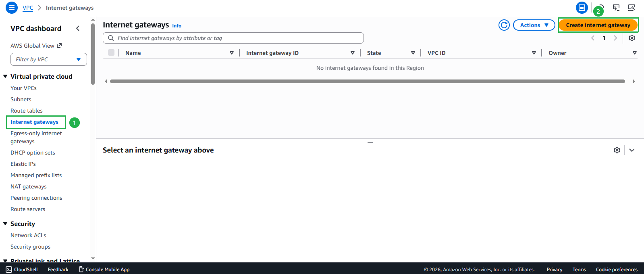Focus the Find internet gateways search field
Screen dimensions: 644x274
[233, 38]
